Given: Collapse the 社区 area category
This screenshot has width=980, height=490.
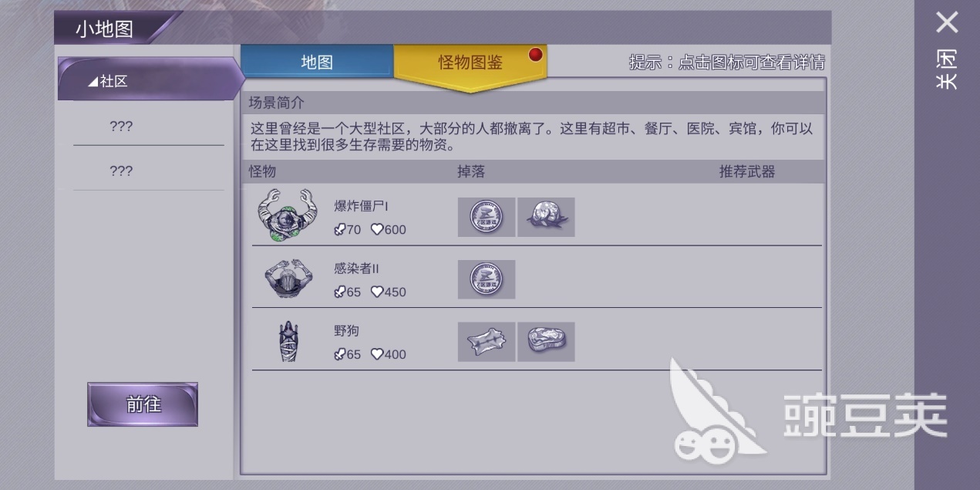Looking at the screenshot, I should click(x=150, y=79).
